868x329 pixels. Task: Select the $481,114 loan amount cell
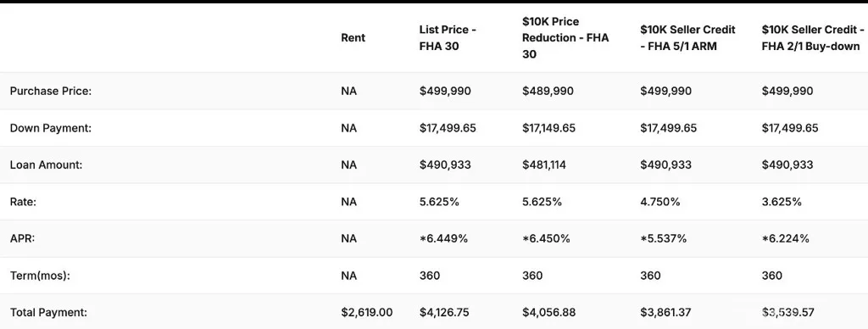545,164
